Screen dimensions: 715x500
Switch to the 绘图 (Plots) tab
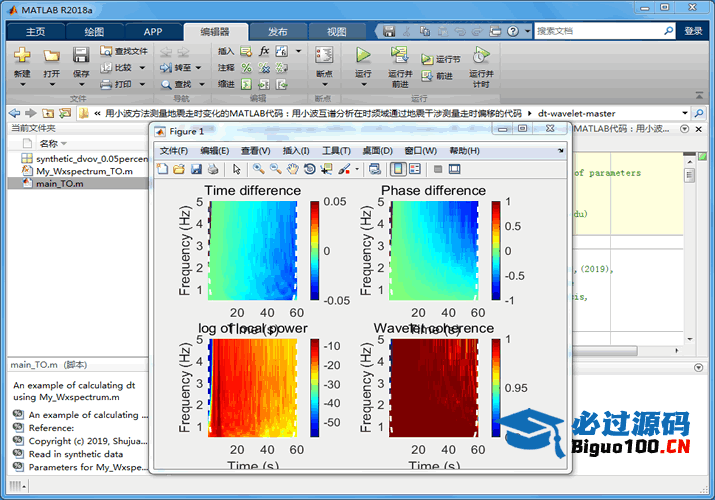94,31
